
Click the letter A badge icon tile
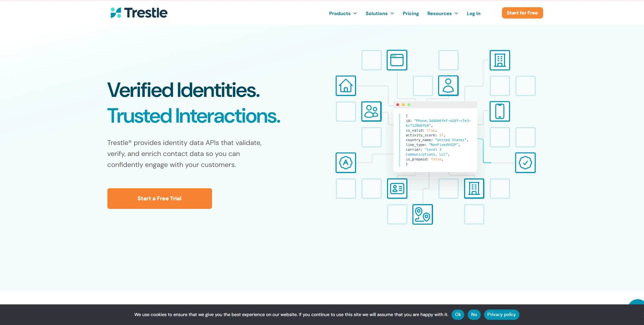tap(346, 163)
